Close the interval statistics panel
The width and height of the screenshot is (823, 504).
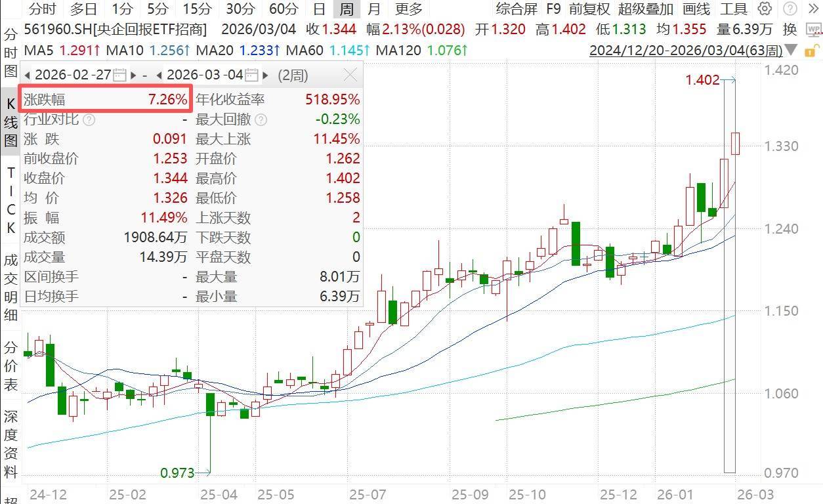(x=350, y=75)
